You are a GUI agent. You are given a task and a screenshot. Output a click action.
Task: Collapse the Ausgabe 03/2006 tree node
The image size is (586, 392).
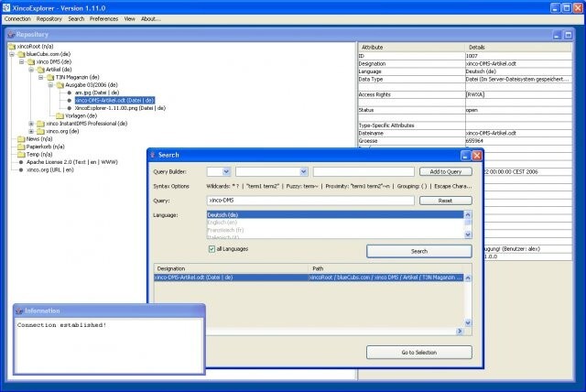50,85
